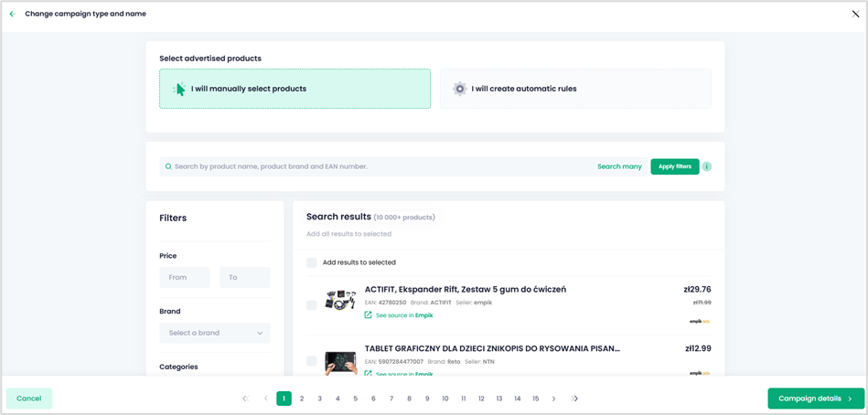Open page 12 in pagination
Screen dimensions: 868x415
point(481,399)
